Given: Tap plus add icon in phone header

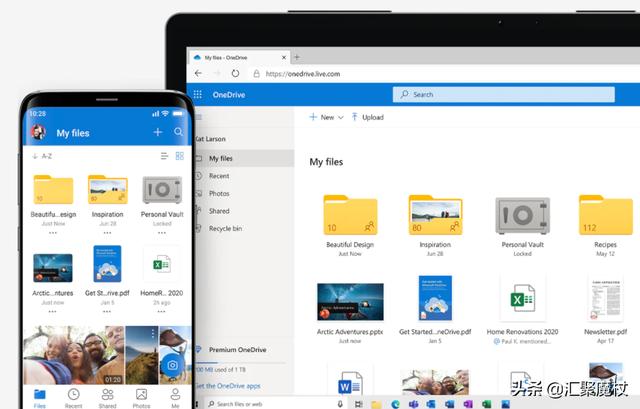Looking at the screenshot, I should tap(158, 132).
